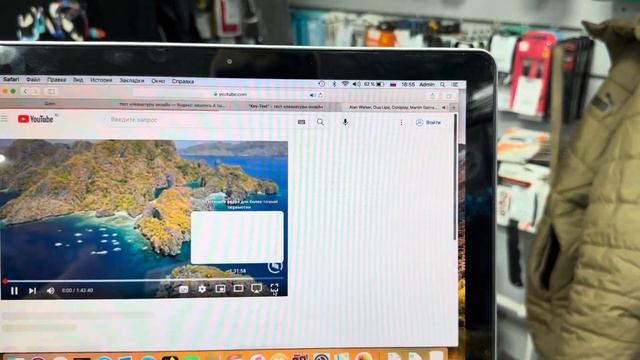Open the video player settings gear
640x360 pixels.
202,289
